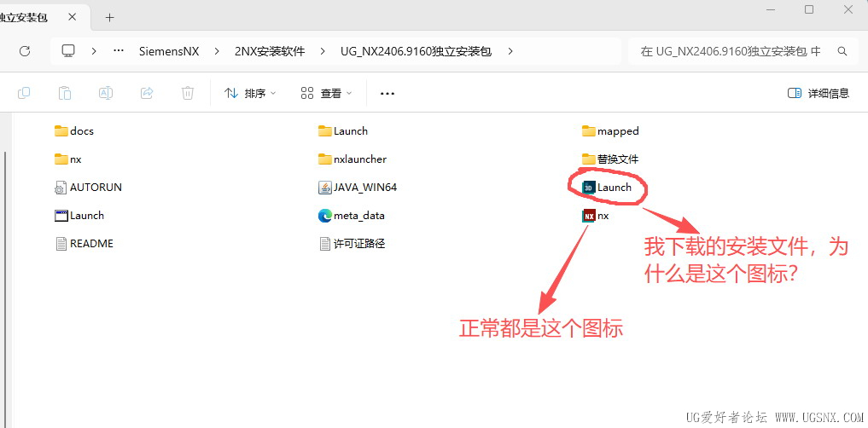Screen dimensions: 868x428
Task: Click the JAVA_WIN64 file name
Action: (365, 188)
